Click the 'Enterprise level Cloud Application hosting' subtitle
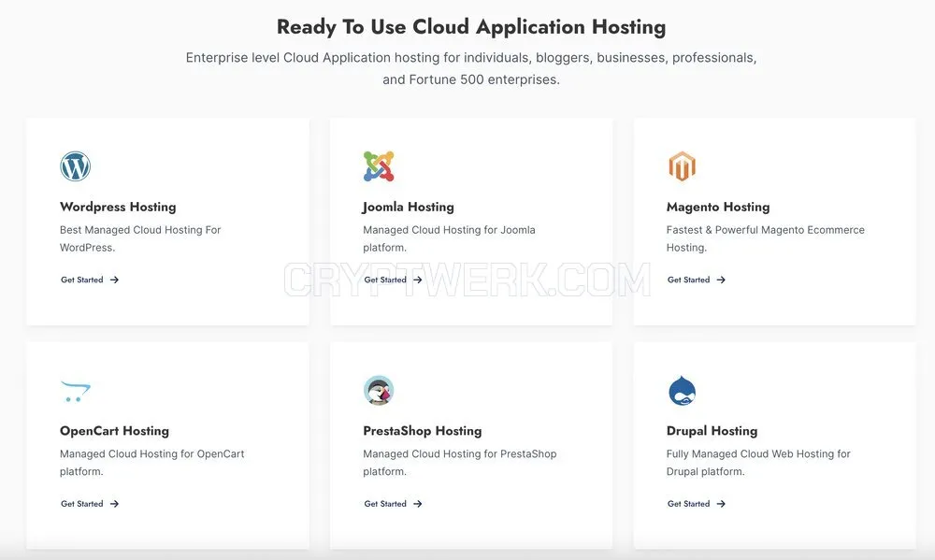The height and width of the screenshot is (560, 935). pos(471,68)
